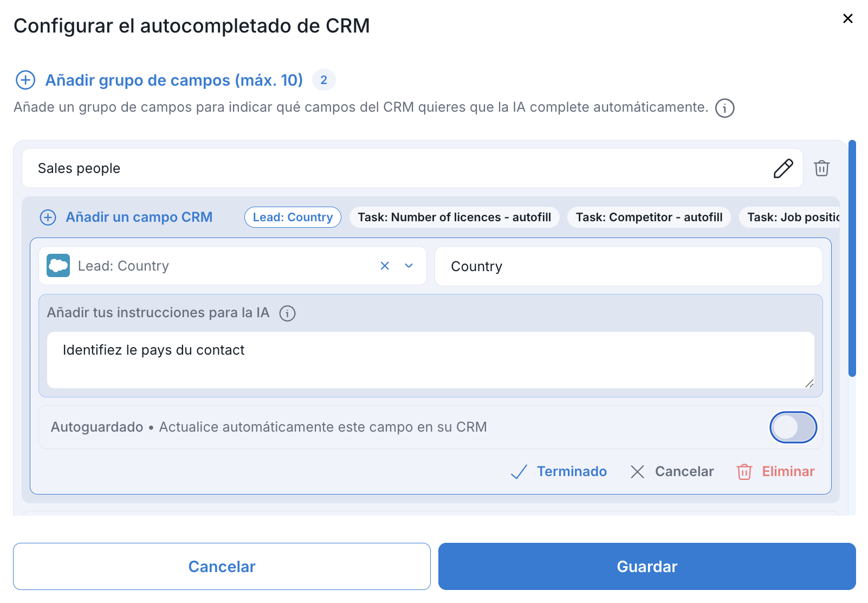
Task: Select Task: Number of licences - autofill chip
Action: [x=454, y=217]
